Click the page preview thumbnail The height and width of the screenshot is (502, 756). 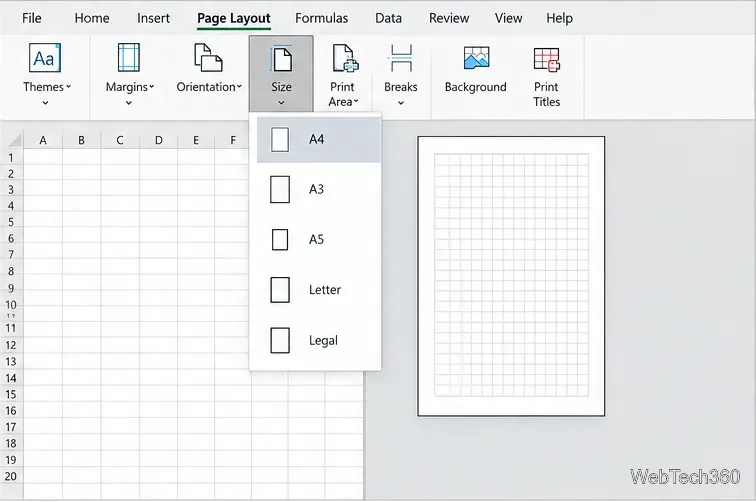click(x=511, y=276)
